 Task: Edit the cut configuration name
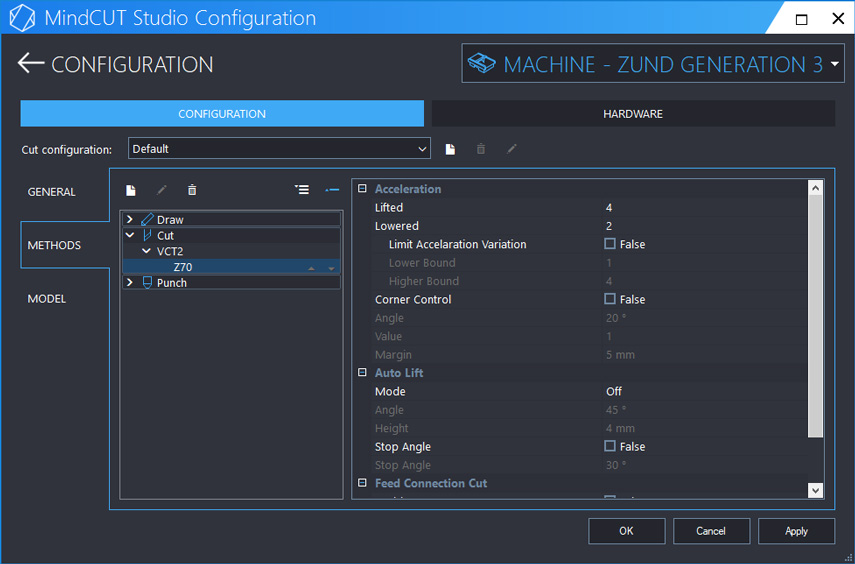511,149
